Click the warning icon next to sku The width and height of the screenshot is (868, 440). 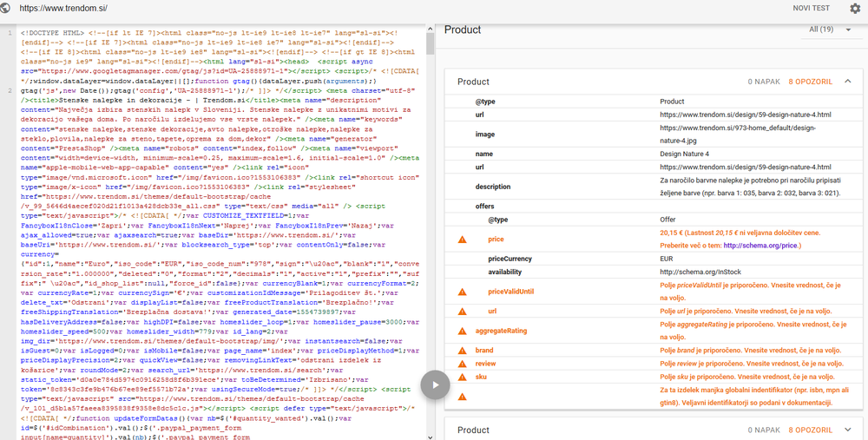(463, 377)
